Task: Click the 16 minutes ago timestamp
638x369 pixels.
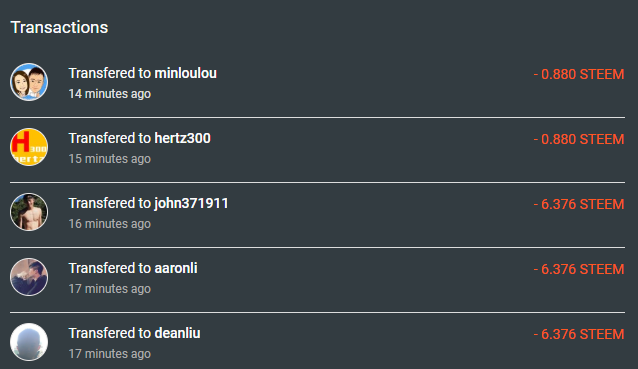Action: click(110, 224)
